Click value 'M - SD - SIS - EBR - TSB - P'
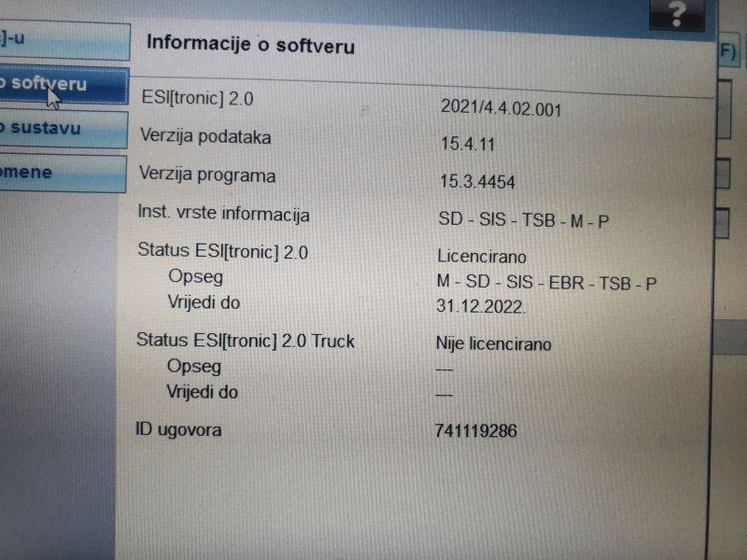Viewport: 747px width, 560px height. pos(546,283)
